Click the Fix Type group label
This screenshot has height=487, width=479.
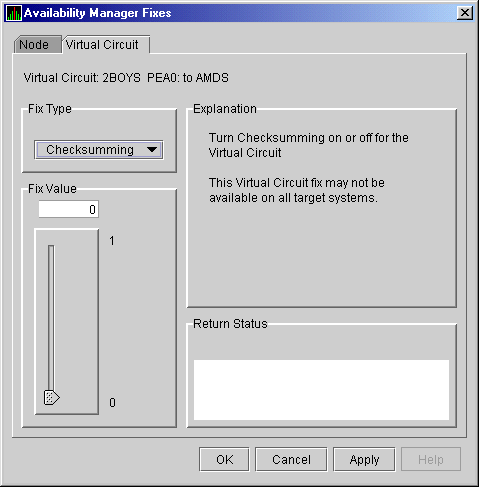click(50, 109)
